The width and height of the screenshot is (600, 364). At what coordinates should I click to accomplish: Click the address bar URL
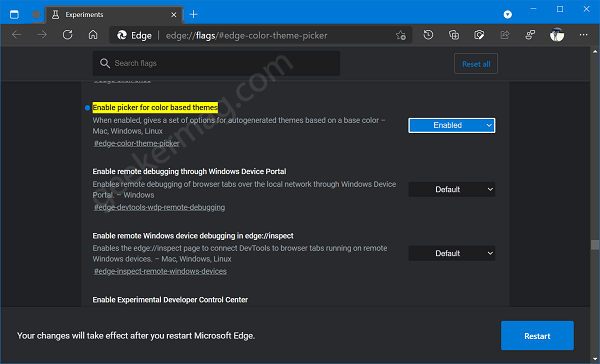coord(246,36)
